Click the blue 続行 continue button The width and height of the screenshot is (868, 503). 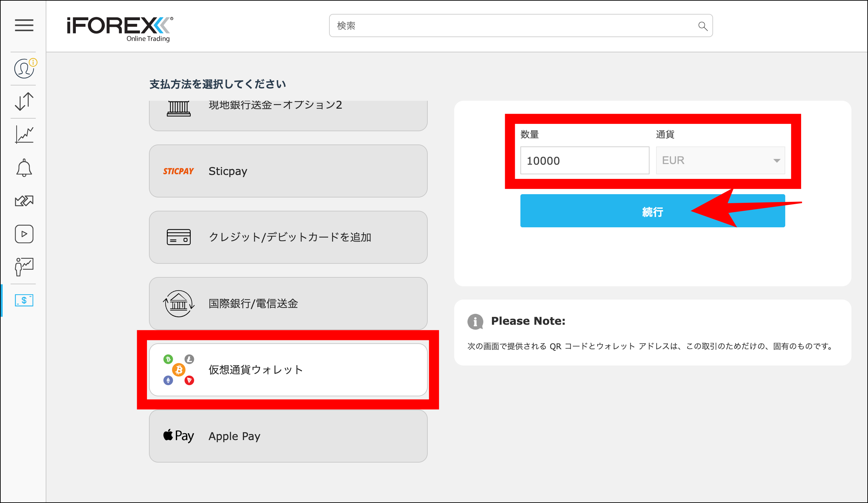(x=652, y=212)
